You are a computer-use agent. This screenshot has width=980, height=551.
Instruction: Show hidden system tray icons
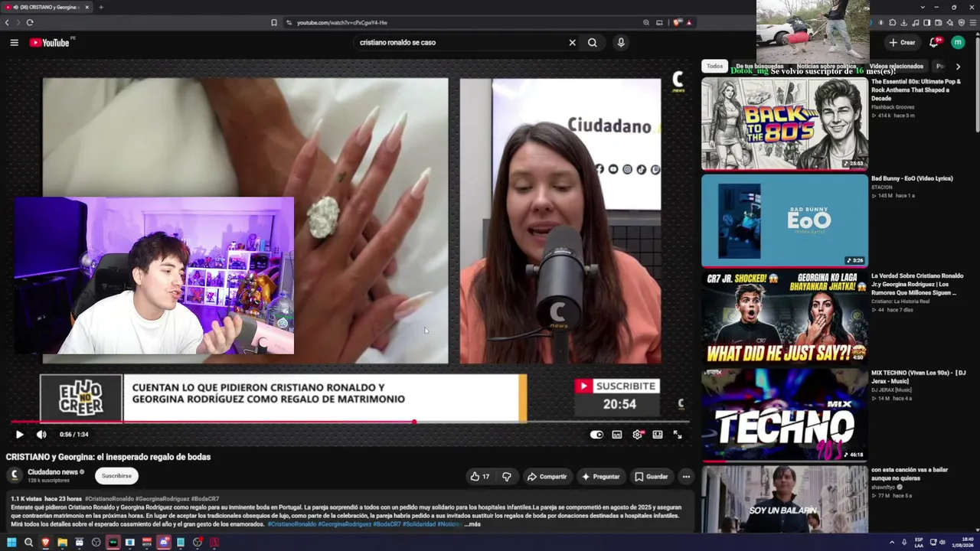click(x=891, y=543)
